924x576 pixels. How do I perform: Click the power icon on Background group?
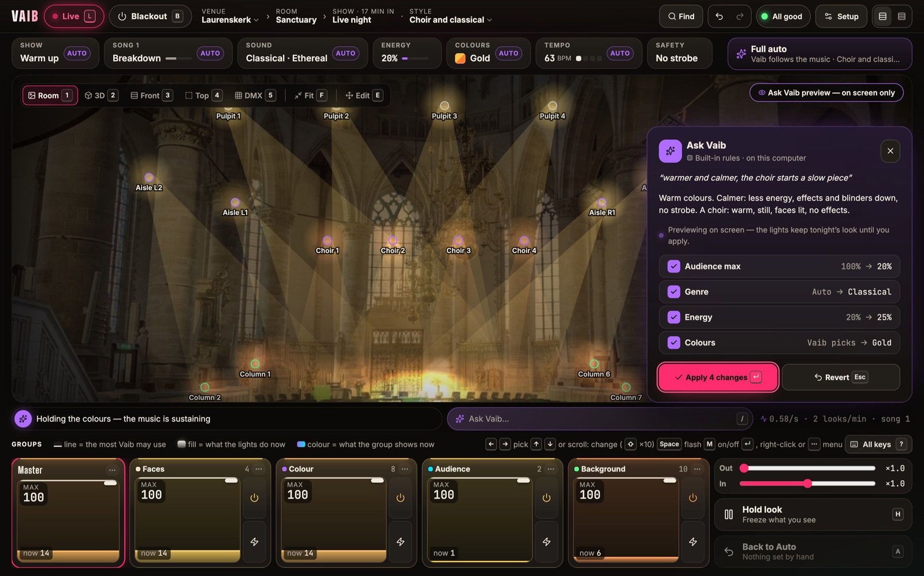point(692,497)
